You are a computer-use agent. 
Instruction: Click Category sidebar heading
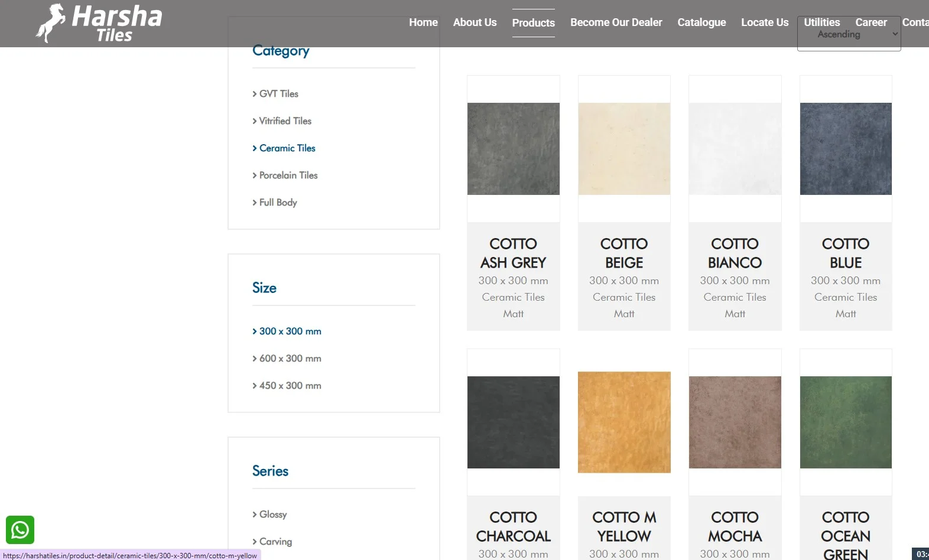(x=281, y=51)
